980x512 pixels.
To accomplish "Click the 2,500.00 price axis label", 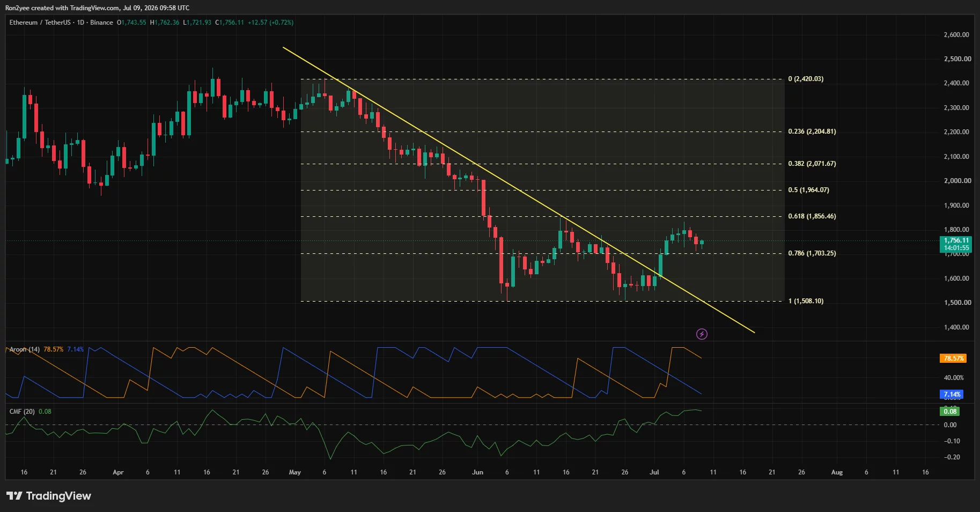I will tap(957, 59).
